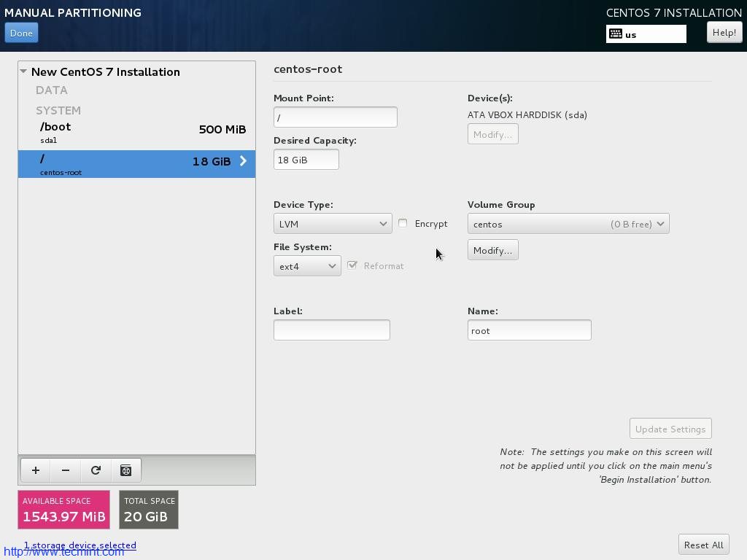Click the Mount Point input field

[336, 117]
